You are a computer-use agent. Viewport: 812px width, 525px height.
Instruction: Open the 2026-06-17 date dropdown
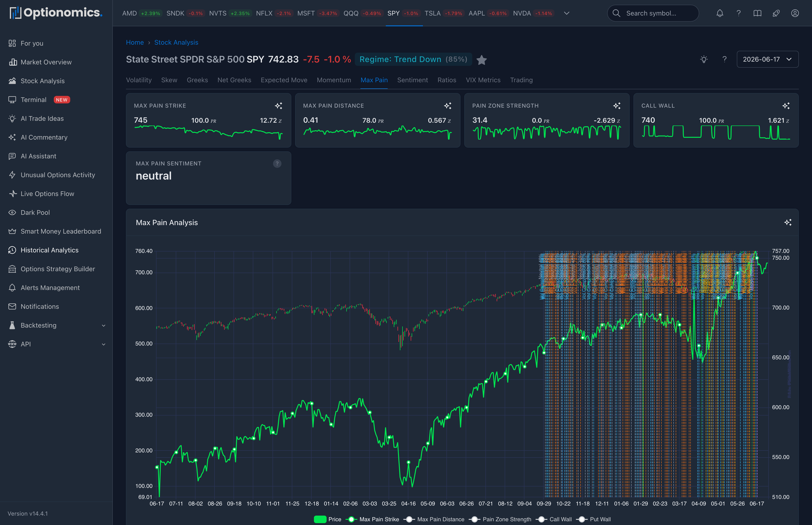pos(767,59)
